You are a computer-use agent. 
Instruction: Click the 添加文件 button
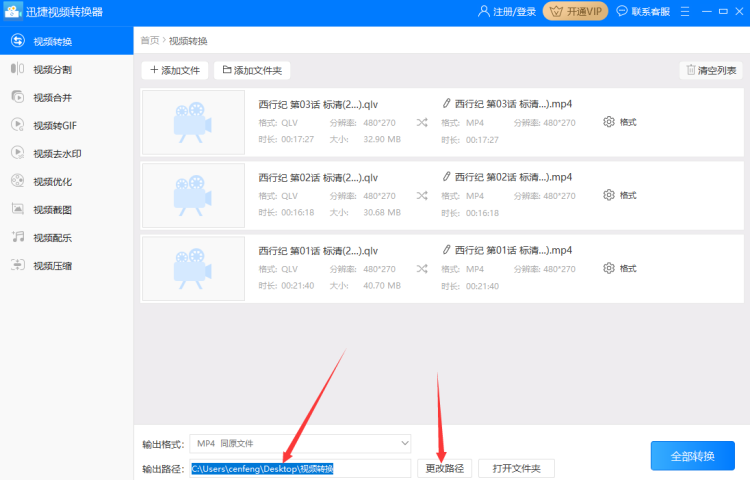click(175, 70)
